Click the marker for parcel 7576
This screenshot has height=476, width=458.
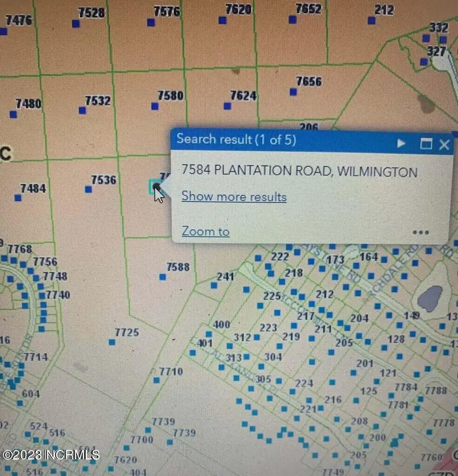[151, 22]
